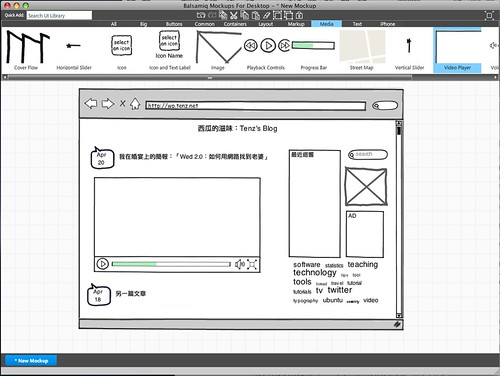Select the Progress Bar component

pyautogui.click(x=313, y=50)
